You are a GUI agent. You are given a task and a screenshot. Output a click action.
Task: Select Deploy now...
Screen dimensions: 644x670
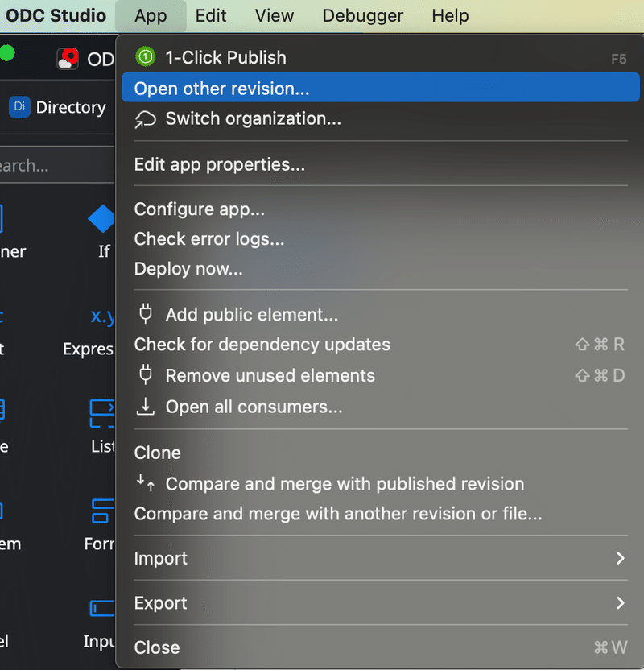[381, 269]
